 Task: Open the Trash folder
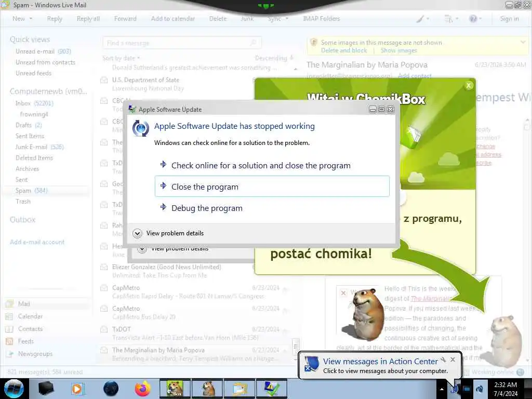pyautogui.click(x=23, y=202)
